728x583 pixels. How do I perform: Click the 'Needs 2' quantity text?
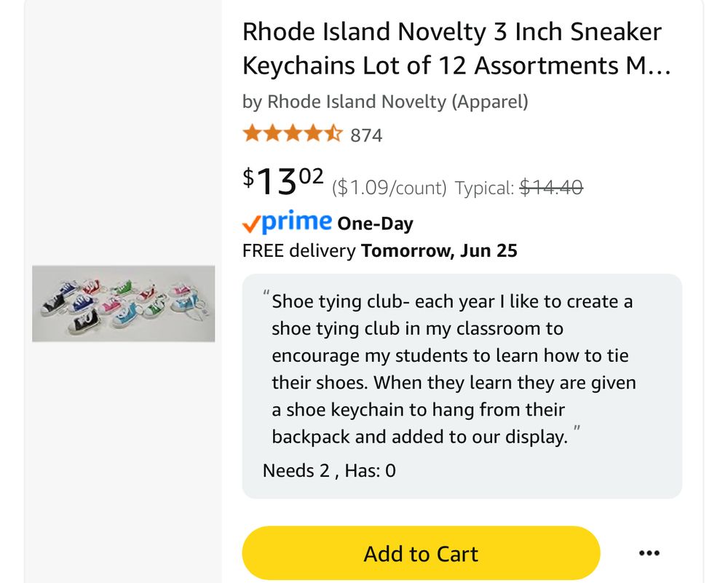pyautogui.click(x=296, y=471)
